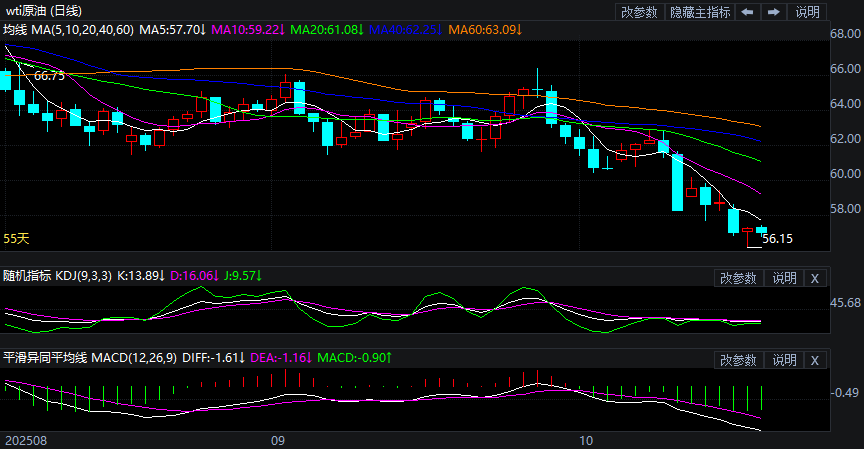Close the KDJ indicator panel with X

pyautogui.click(x=815, y=278)
